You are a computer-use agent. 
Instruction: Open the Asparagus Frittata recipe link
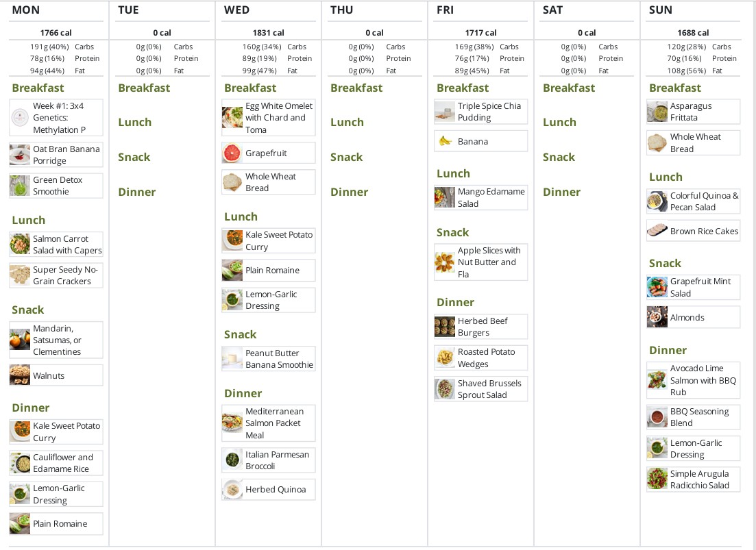[x=691, y=112]
